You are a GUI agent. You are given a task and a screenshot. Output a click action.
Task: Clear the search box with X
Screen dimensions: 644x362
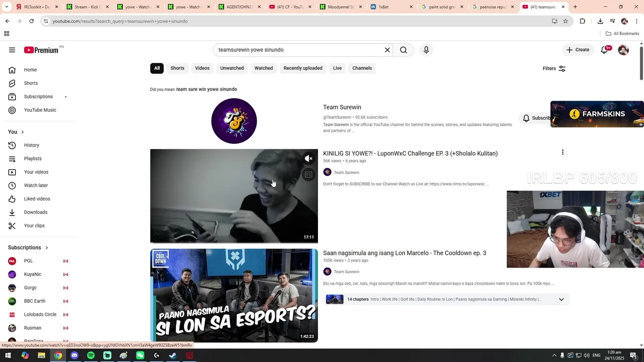387,50
